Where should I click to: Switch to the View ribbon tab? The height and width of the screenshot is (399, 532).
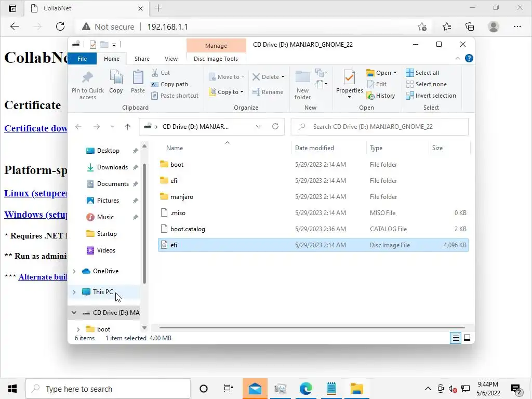click(x=171, y=59)
